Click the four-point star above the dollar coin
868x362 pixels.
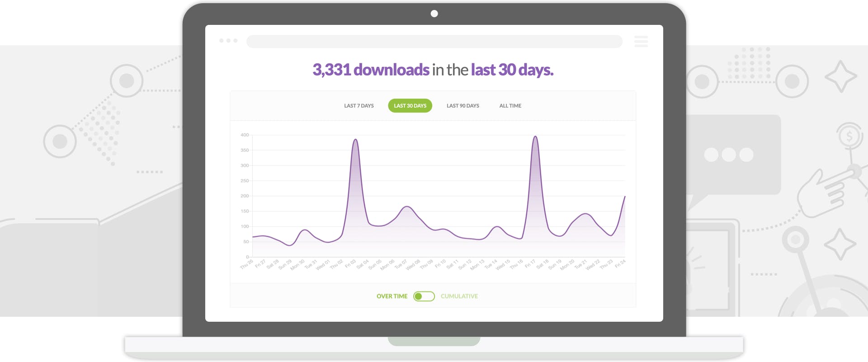tap(840, 76)
